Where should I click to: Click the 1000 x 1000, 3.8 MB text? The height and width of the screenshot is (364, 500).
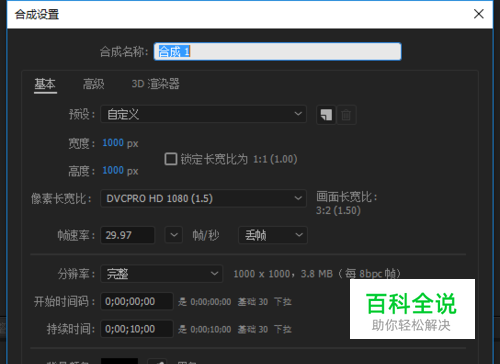283,274
